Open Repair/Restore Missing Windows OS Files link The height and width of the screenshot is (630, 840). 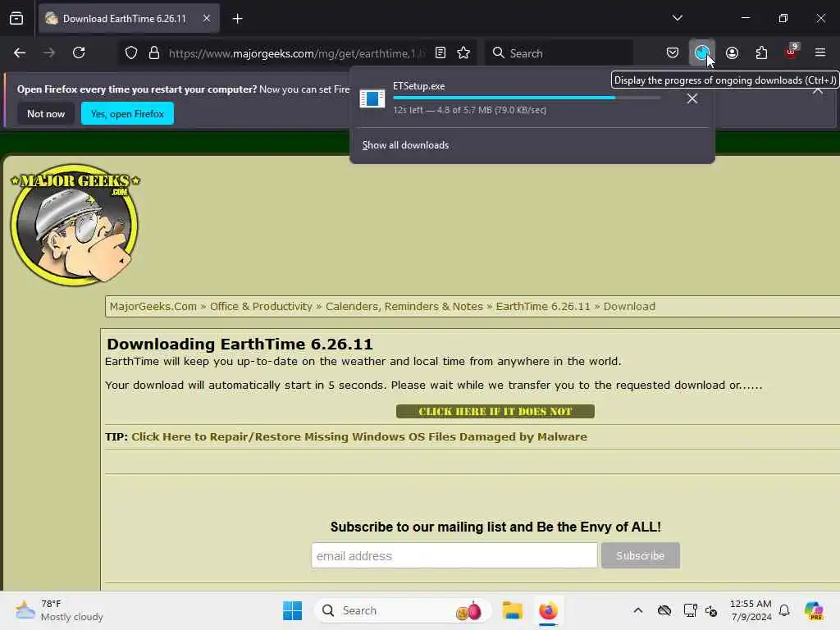pos(359,436)
